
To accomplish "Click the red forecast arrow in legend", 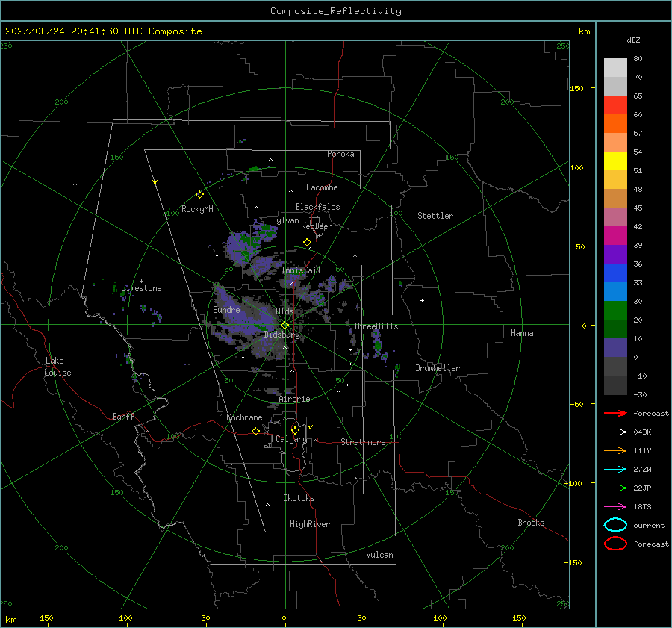I will (615, 413).
